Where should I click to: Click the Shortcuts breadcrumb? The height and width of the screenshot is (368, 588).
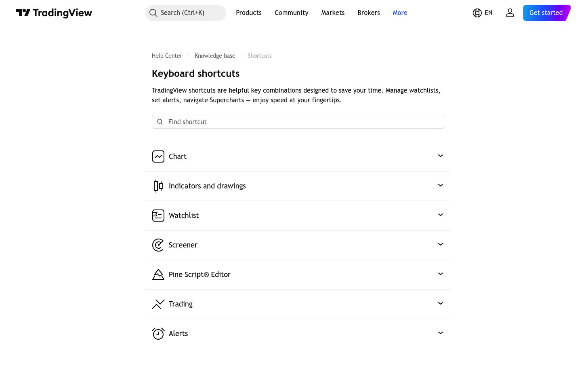click(260, 56)
